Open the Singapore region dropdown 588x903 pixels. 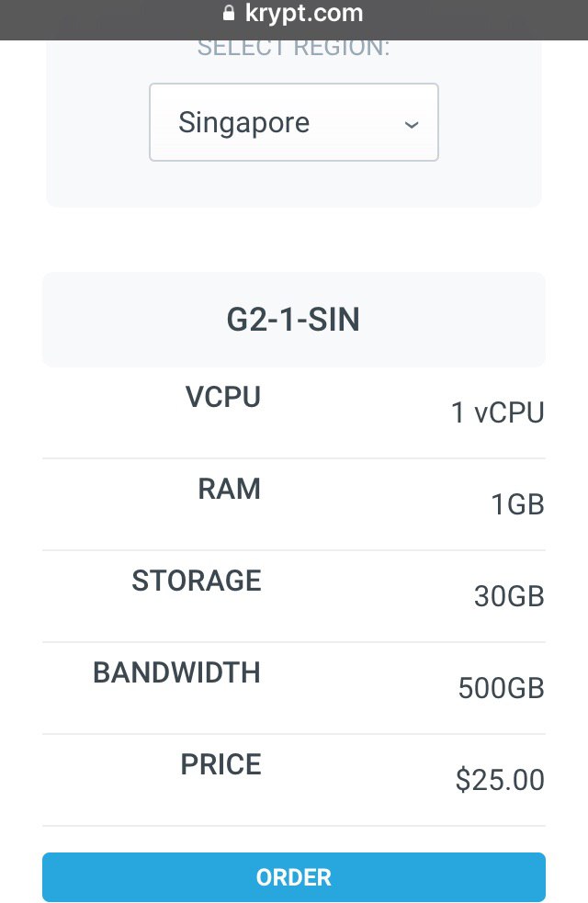click(x=294, y=122)
